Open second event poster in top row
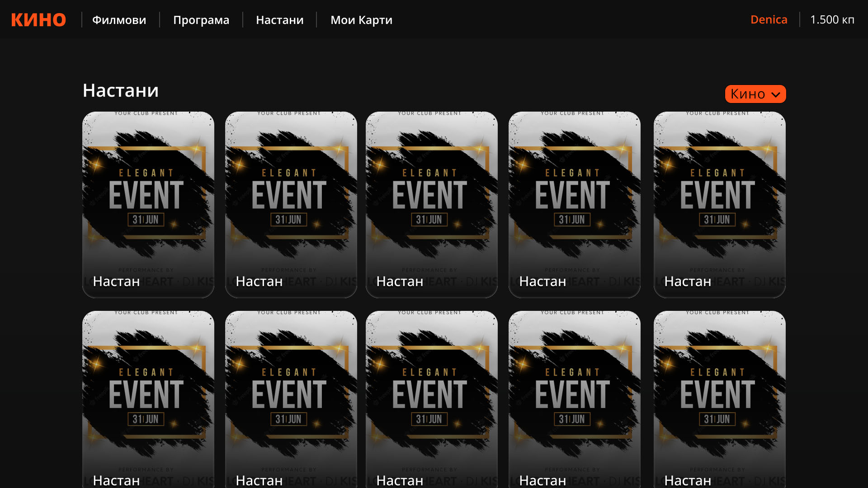 point(291,199)
